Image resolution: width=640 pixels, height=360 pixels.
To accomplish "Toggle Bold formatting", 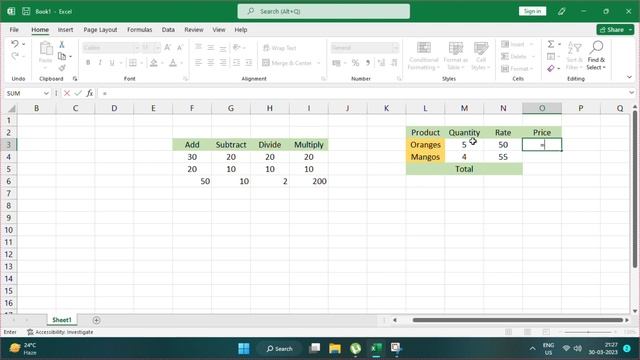I will click(88, 63).
